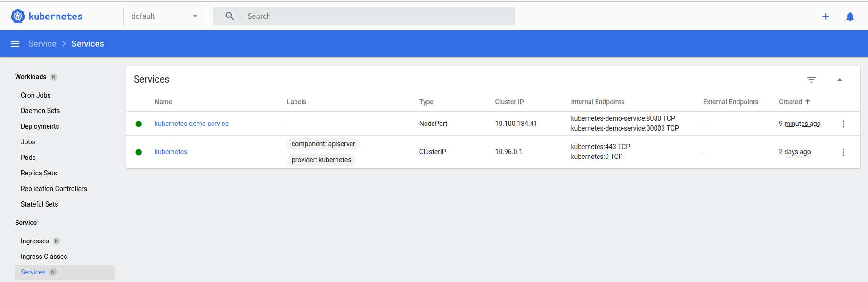The height and width of the screenshot is (282, 868).
Task: Open the kubernetes-demo-service link
Action: click(x=191, y=124)
